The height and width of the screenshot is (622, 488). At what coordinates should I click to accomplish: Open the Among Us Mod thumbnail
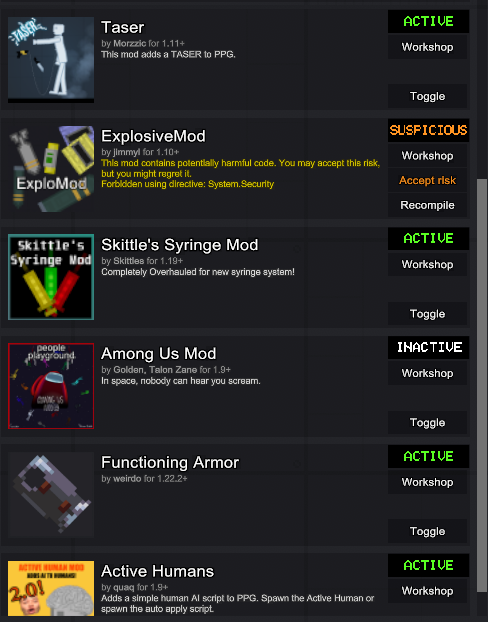click(51, 386)
